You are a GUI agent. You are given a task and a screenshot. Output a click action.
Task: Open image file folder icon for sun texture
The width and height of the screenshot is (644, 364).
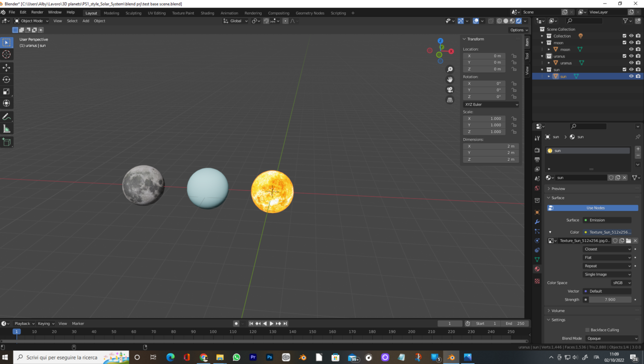click(628, 241)
